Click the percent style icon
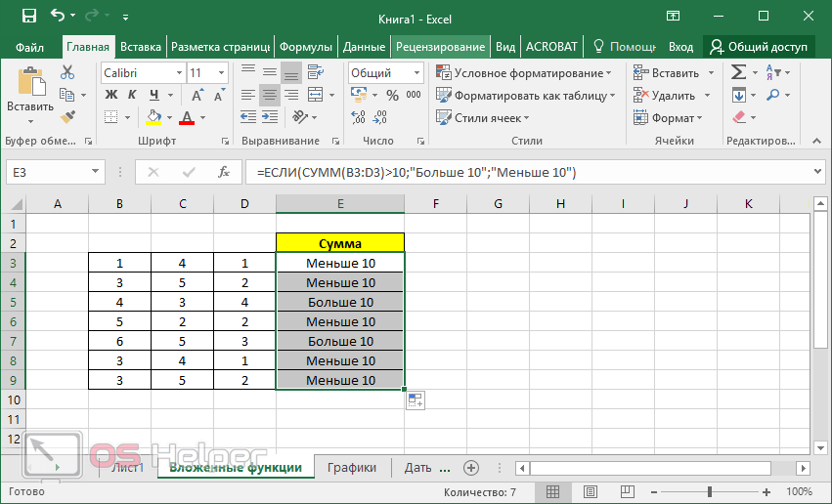Image resolution: width=832 pixels, height=504 pixels. tap(392, 95)
